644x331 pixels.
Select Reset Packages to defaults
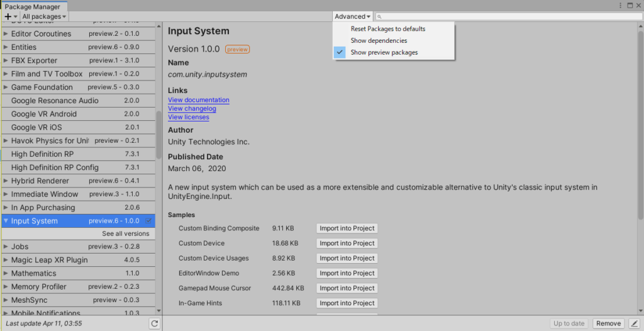point(394,29)
